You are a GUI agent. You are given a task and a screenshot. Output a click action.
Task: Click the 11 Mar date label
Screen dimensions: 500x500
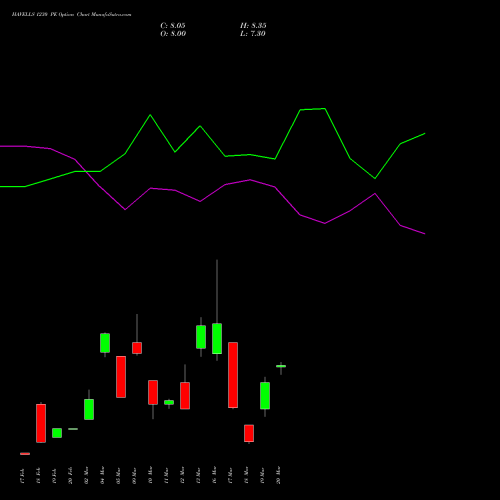tap(166, 475)
